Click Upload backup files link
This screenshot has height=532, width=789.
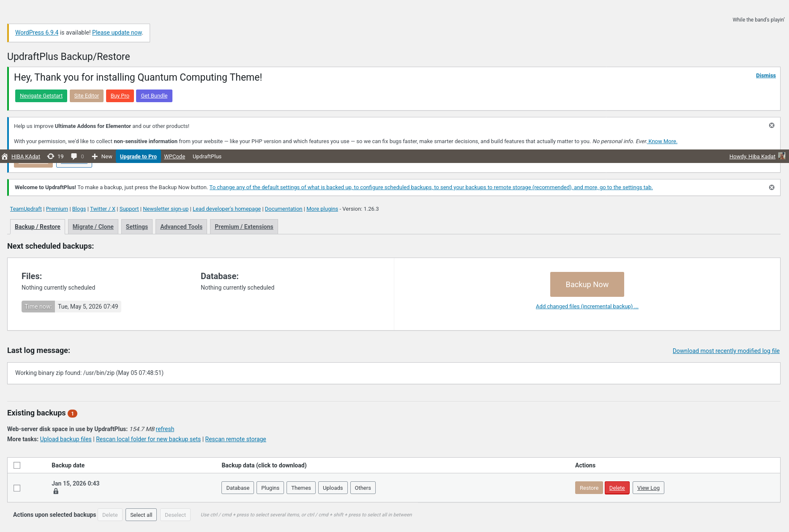point(66,439)
